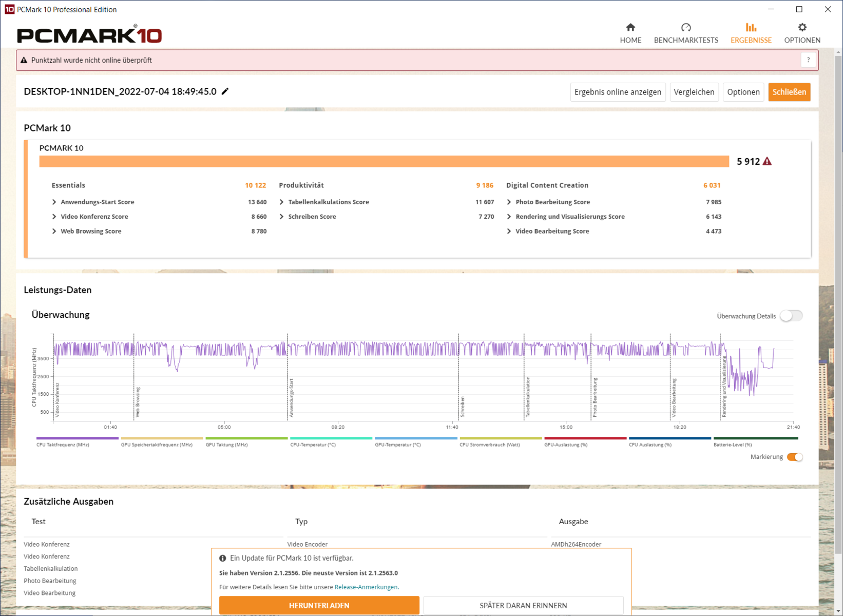This screenshot has width=843, height=616.
Task: Open the Home icon in navigation
Action: [630, 27]
